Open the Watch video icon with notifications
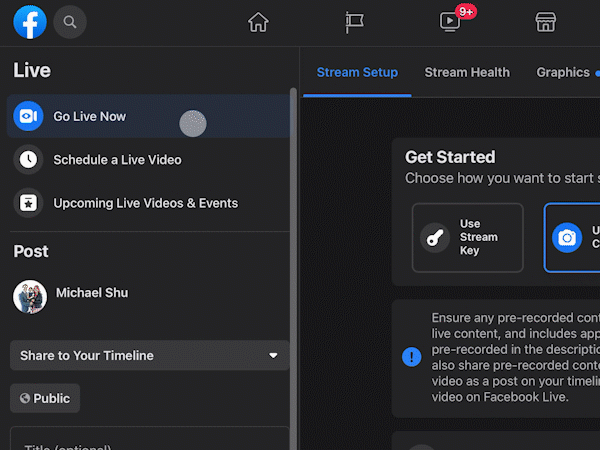The image size is (600, 450). click(x=451, y=22)
